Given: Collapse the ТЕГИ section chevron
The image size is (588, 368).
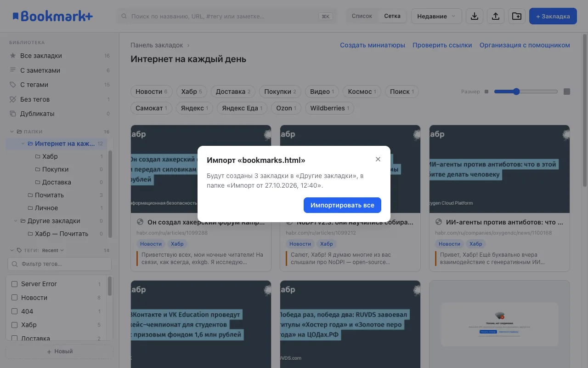Looking at the screenshot, I should [12, 250].
